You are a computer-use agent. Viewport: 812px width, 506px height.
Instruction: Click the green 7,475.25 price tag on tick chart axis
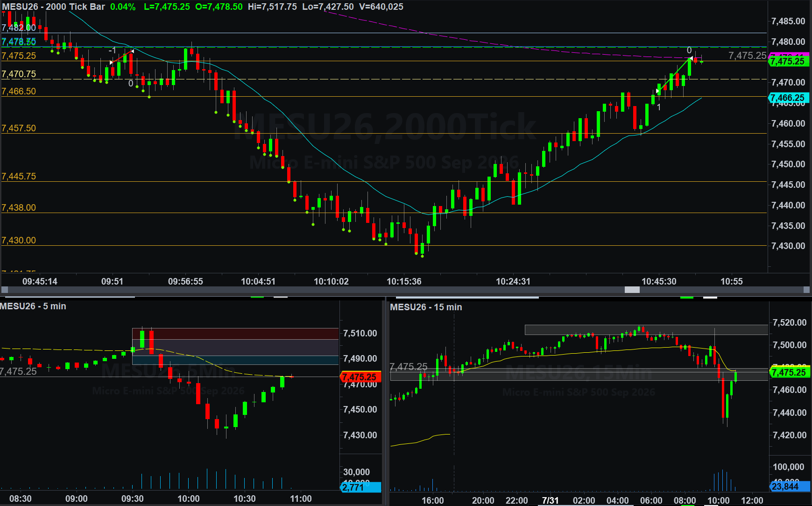click(x=788, y=61)
